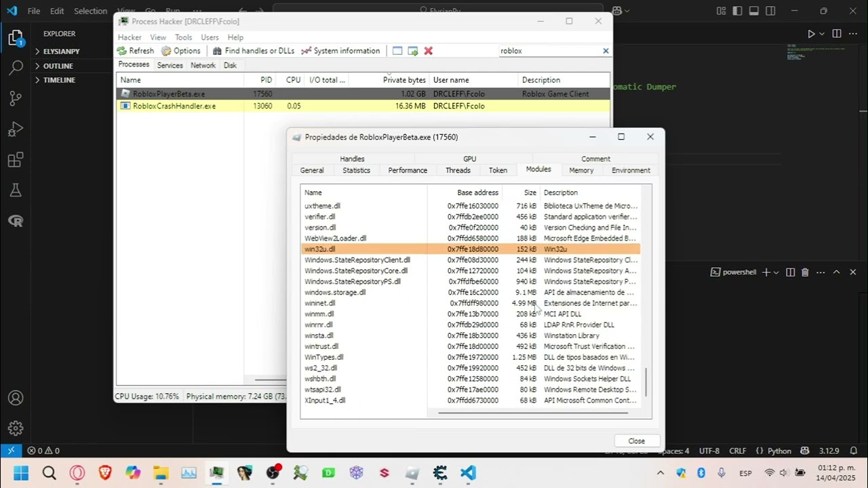Open the Threads properties tab
This screenshot has height=488, width=868.
coord(458,170)
